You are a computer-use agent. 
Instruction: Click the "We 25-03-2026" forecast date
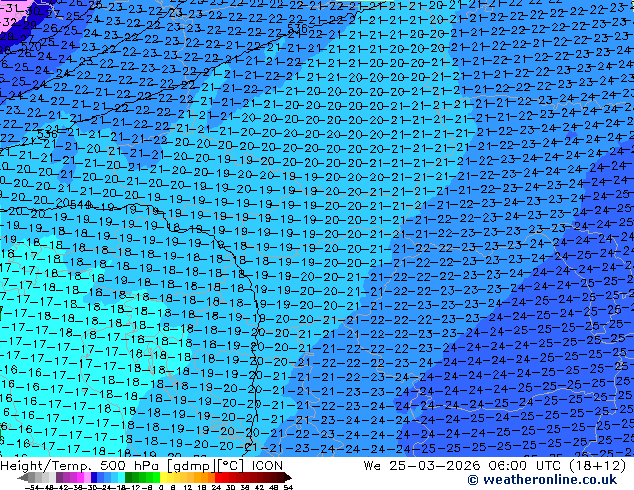click(423, 466)
